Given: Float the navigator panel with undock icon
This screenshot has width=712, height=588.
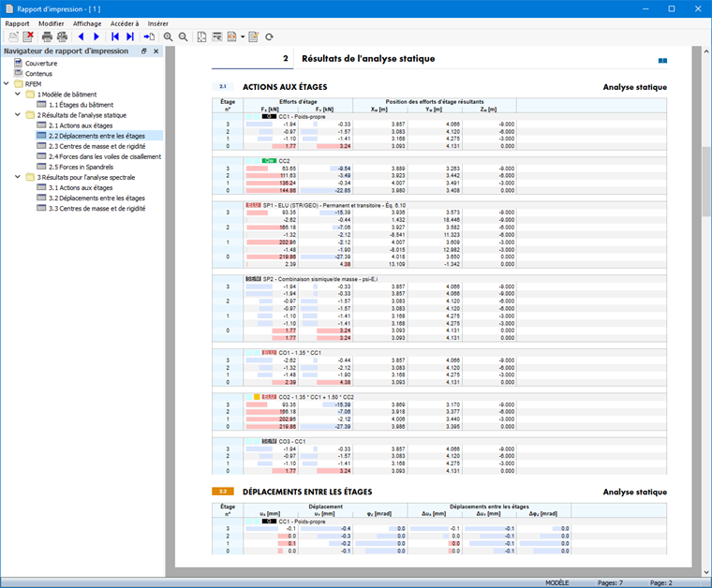Looking at the screenshot, I should pos(144,51).
